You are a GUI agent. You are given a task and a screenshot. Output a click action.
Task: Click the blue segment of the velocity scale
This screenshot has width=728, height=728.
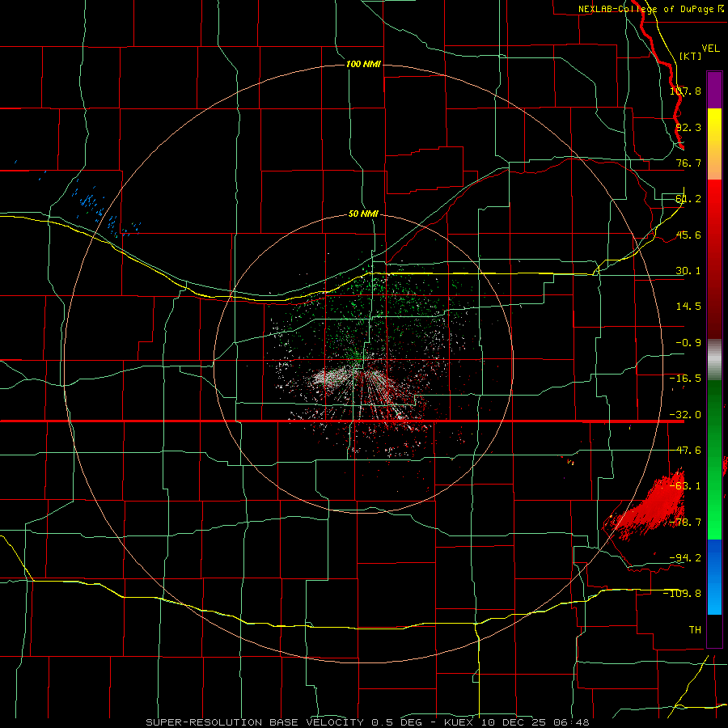pos(714,577)
